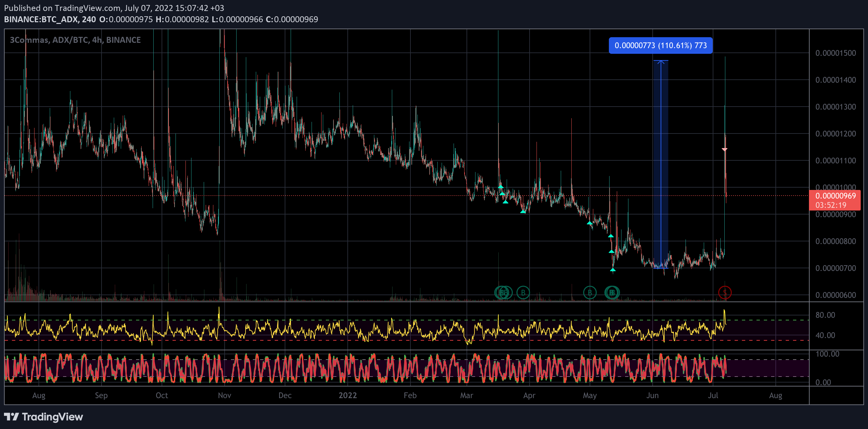Click the Apr label on time axis

coord(529,395)
